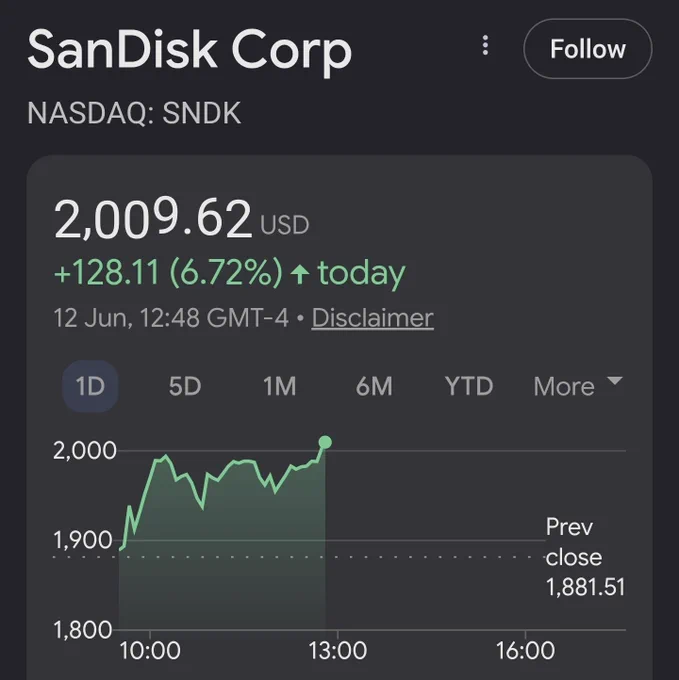The height and width of the screenshot is (680, 679).
Task: Click the chart at 10:00 mark
Action: (x=150, y=651)
